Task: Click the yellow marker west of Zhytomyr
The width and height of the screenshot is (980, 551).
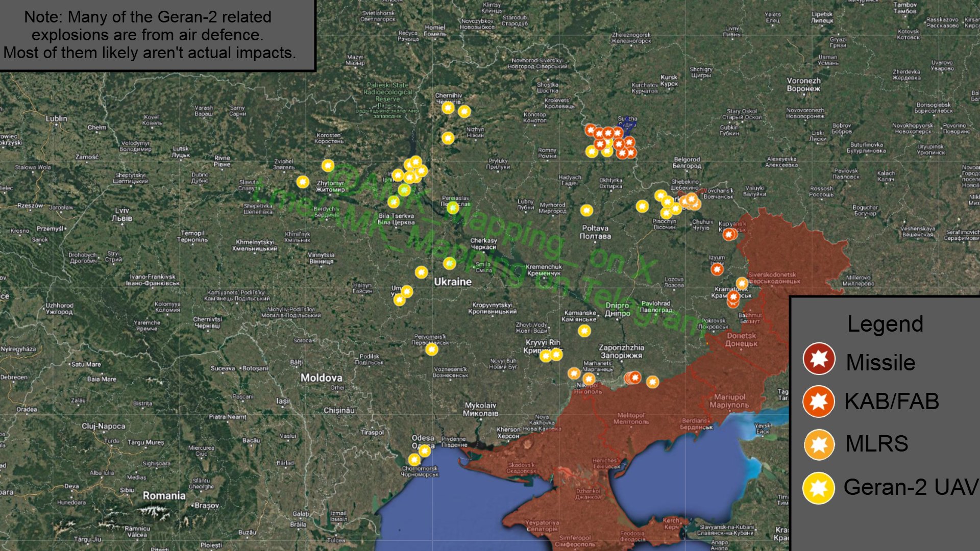Action: click(303, 182)
